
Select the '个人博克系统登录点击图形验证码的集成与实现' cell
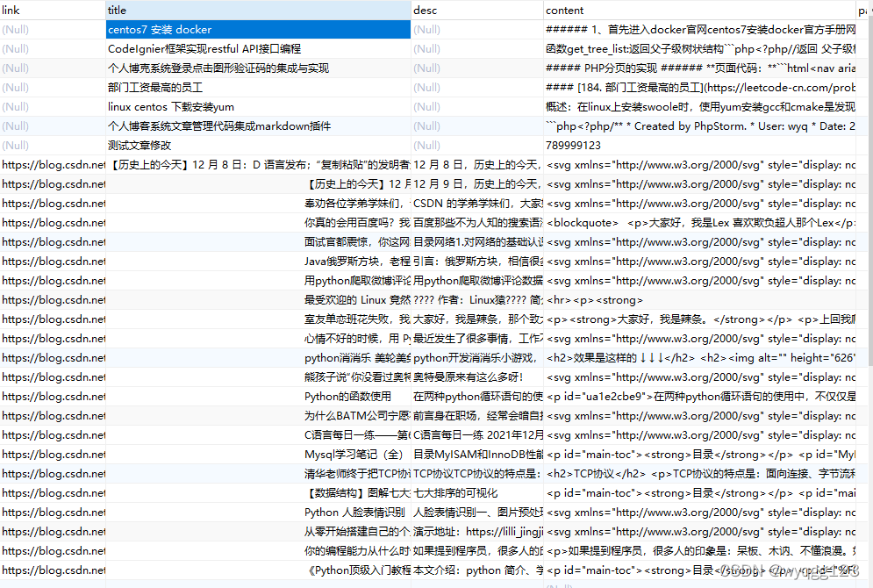(x=258, y=68)
